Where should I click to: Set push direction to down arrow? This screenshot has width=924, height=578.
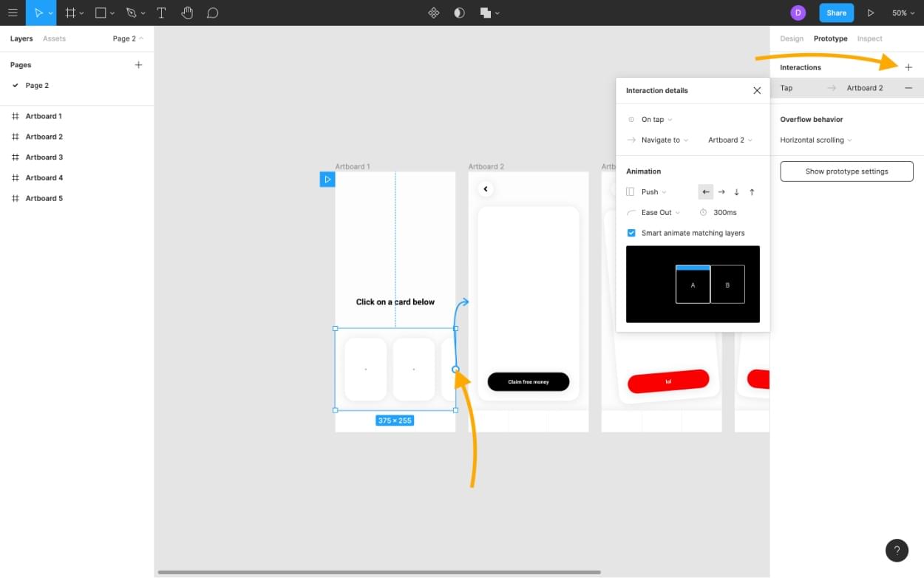(x=736, y=192)
